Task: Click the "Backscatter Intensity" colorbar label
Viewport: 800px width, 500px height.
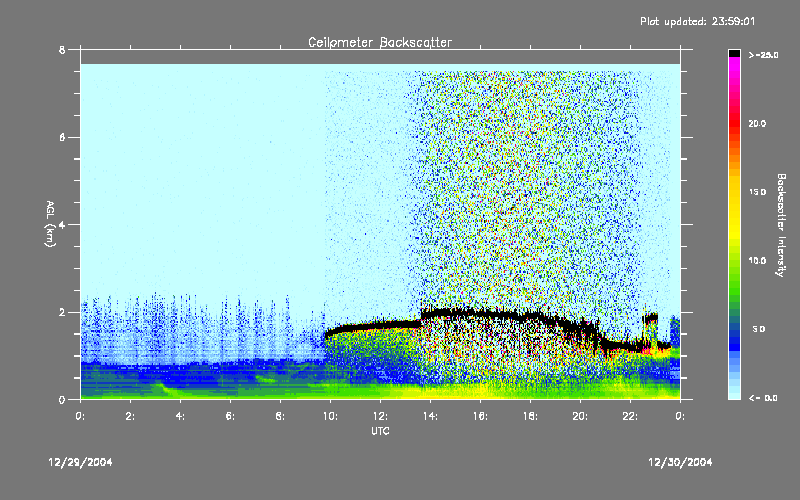Action: [781, 225]
